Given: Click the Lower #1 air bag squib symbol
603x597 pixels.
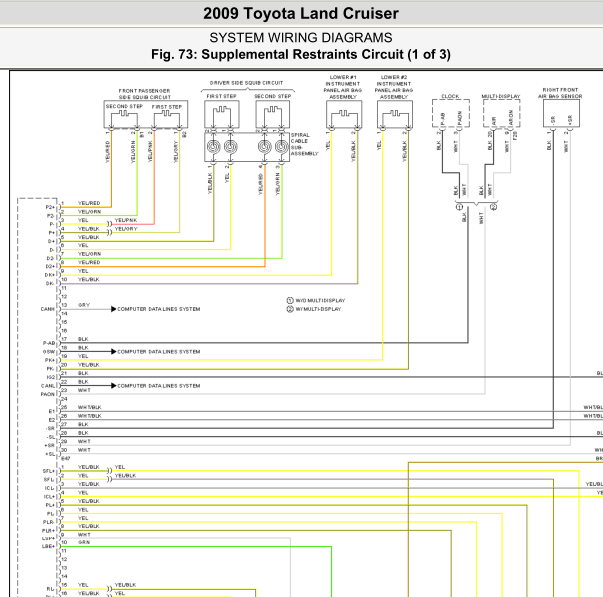Looking at the screenshot, I should click(344, 114).
